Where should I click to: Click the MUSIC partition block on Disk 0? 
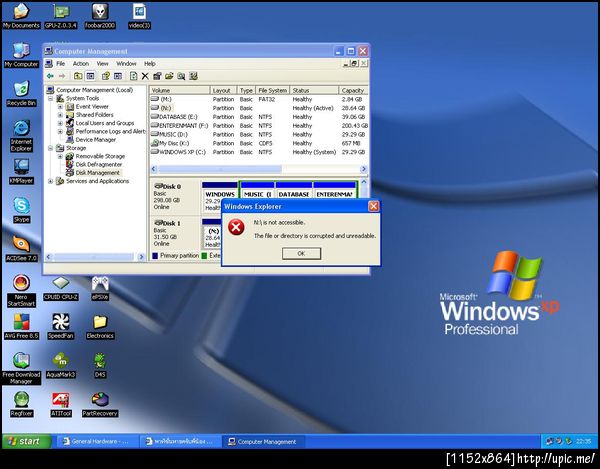(x=258, y=190)
